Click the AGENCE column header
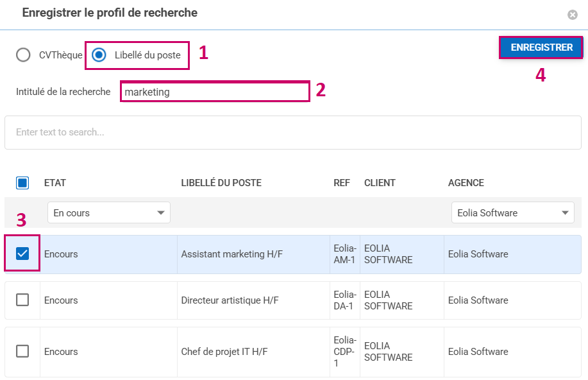 pos(466,183)
